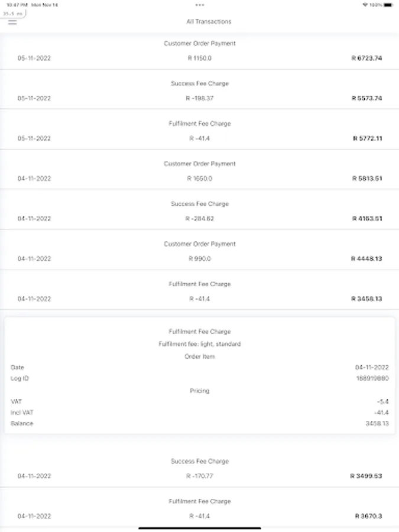Click the Pricing section heading
The width and height of the screenshot is (399, 532).
click(x=199, y=391)
